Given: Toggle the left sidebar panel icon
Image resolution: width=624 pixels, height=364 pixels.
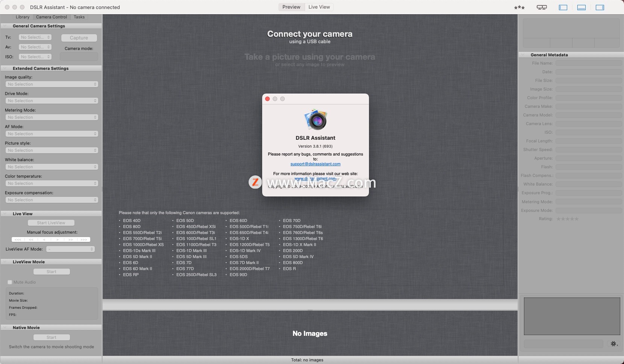Looking at the screenshot, I should (x=563, y=8).
